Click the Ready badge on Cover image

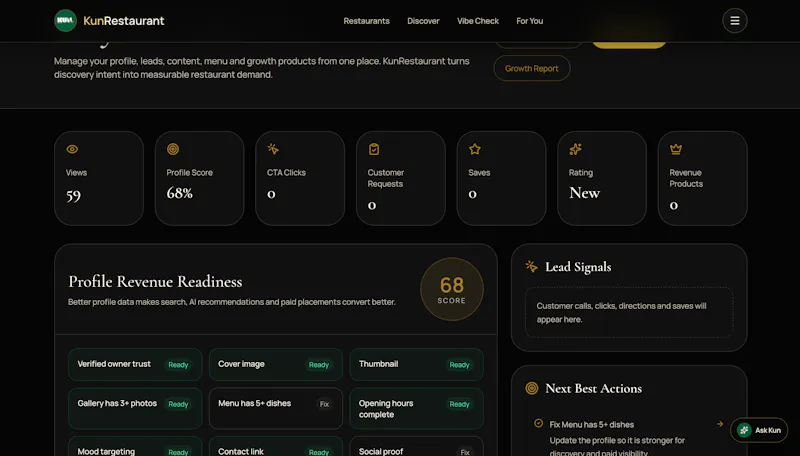[319, 365]
